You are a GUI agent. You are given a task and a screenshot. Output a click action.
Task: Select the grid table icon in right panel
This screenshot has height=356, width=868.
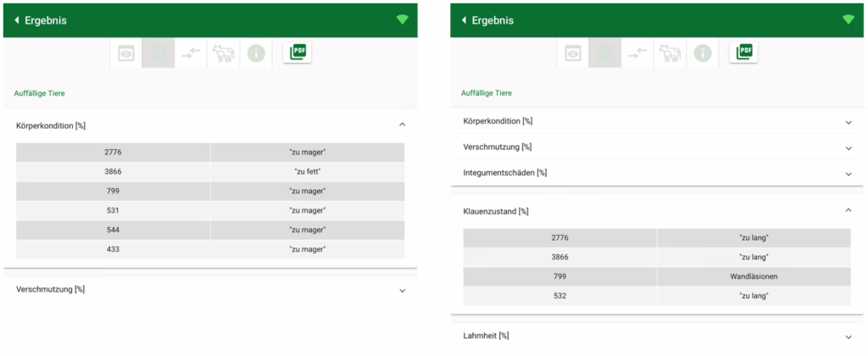[x=605, y=53]
